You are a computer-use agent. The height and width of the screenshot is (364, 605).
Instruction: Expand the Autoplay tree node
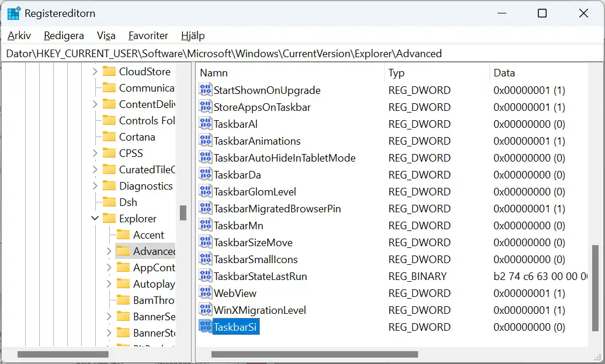pyautogui.click(x=109, y=284)
